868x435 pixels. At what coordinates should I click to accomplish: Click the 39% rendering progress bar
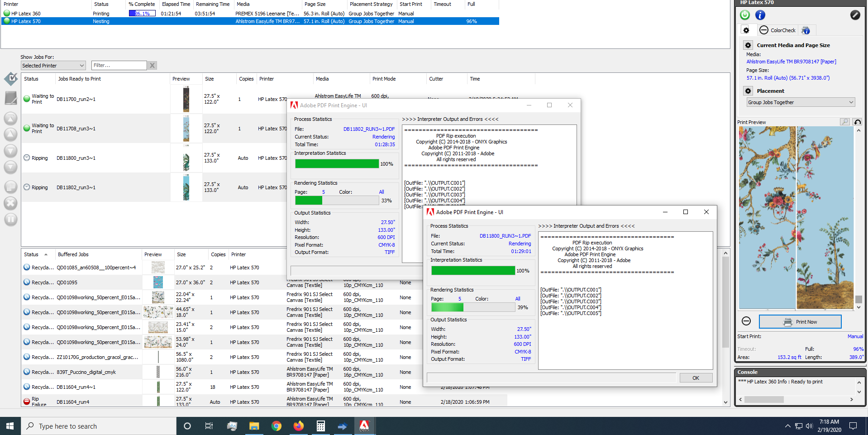tap(473, 307)
